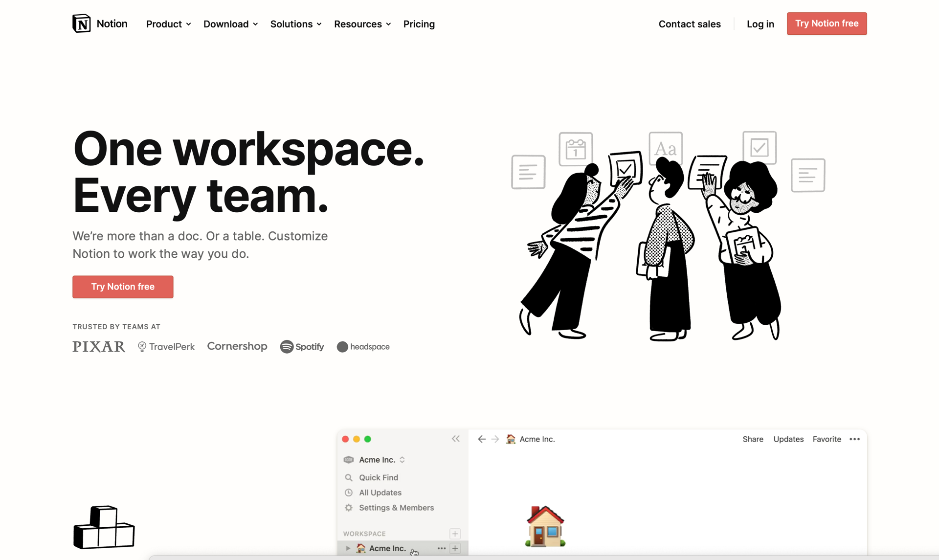The width and height of the screenshot is (939, 560).
Task: Click the Quick Find magnifier icon
Action: [x=349, y=477]
